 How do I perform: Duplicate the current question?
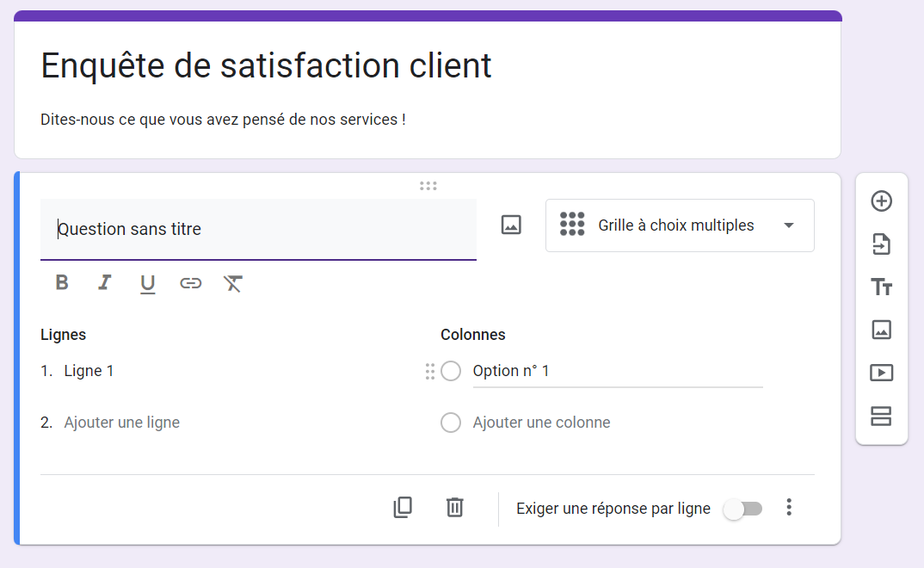tap(403, 508)
